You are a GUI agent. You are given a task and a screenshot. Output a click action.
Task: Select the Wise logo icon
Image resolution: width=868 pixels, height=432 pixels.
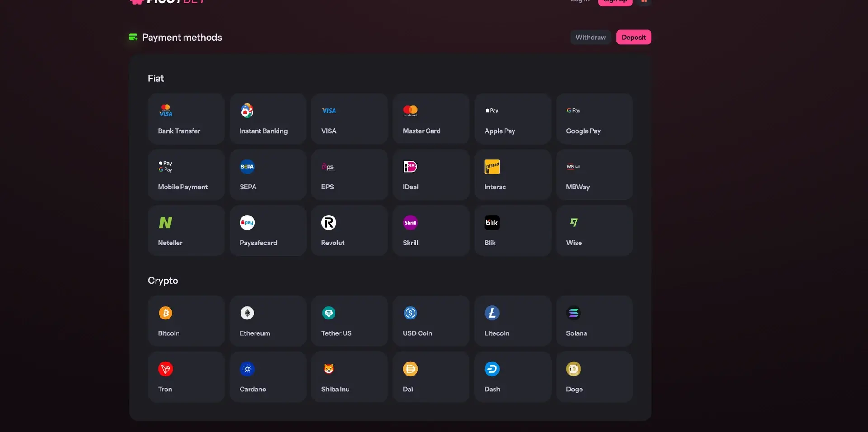pos(574,222)
